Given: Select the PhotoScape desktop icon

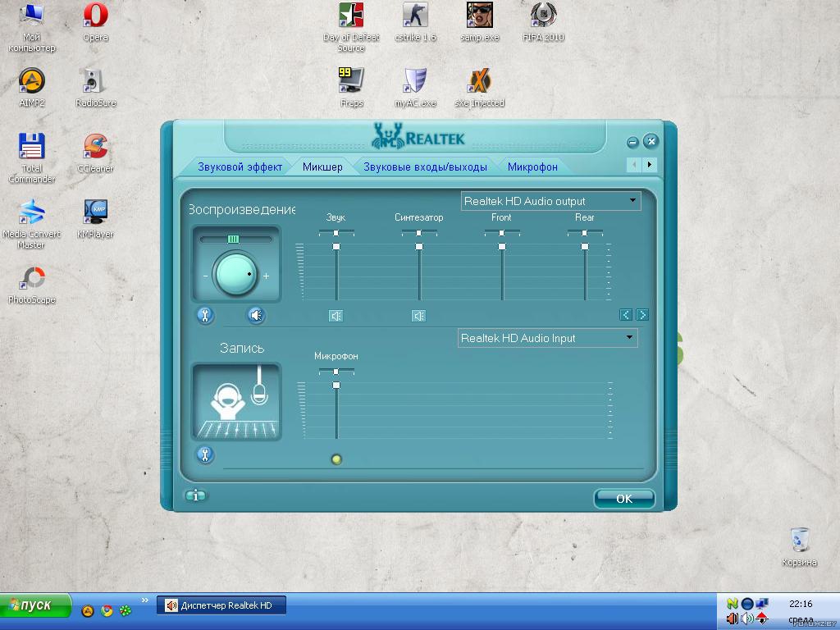Looking at the screenshot, I should pos(32,285).
